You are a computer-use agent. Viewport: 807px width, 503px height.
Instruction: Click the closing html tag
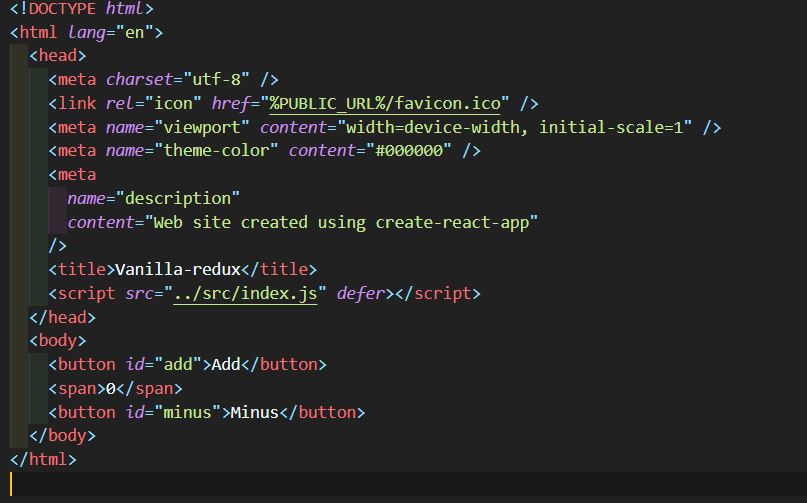click(43, 459)
